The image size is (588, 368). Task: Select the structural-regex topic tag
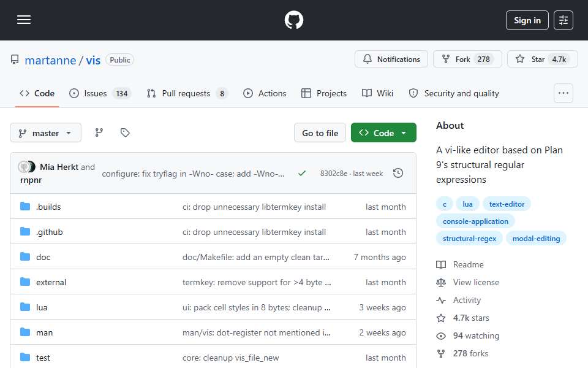[469, 239]
